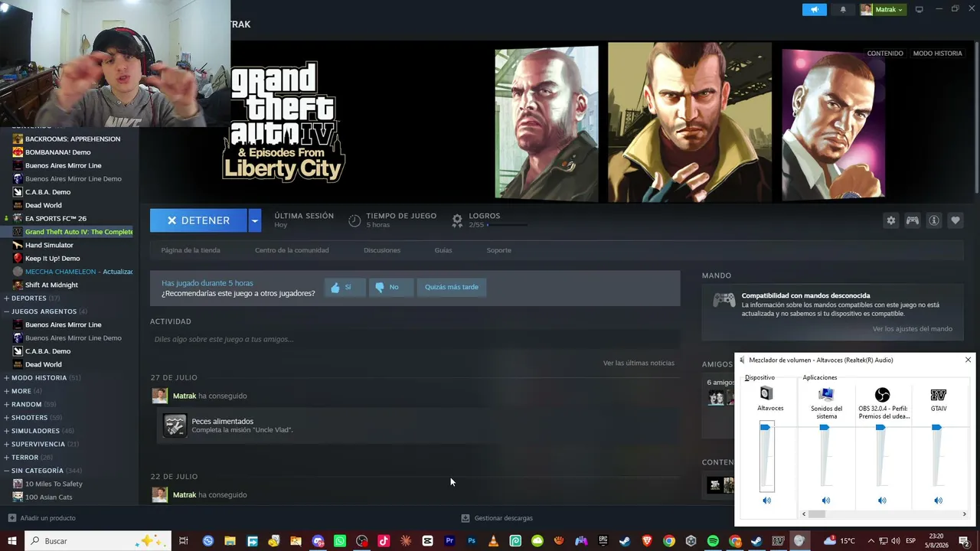Click the activity text field for friends
Screen dimensions: 980x551
pyautogui.click(x=415, y=339)
